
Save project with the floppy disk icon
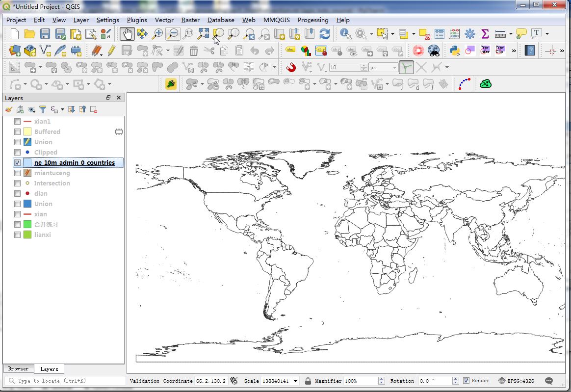[x=45, y=34]
